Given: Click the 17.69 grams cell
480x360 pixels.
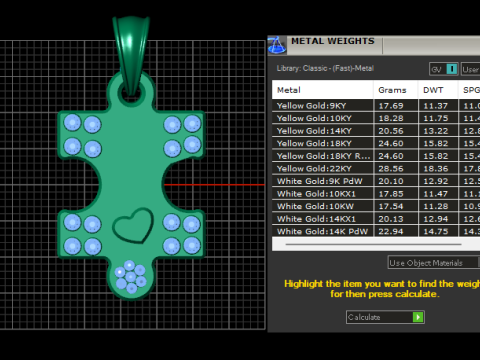Looking at the screenshot, I should (396, 106).
